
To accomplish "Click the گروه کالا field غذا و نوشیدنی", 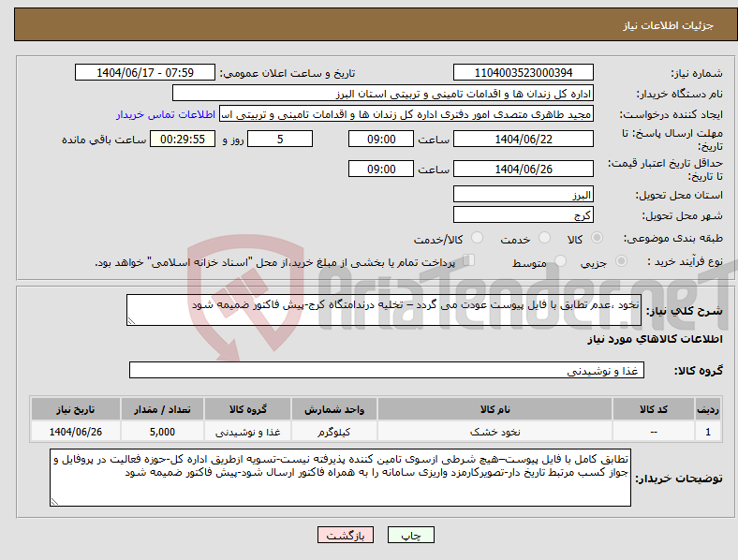I will (387, 370).
